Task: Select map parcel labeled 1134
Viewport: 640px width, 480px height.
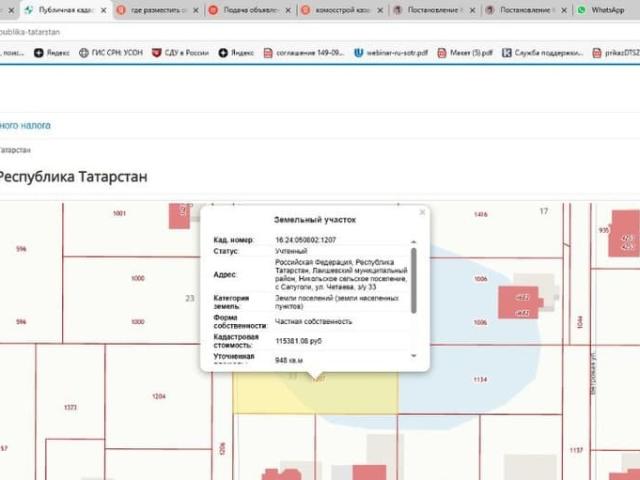Action: tap(479, 380)
